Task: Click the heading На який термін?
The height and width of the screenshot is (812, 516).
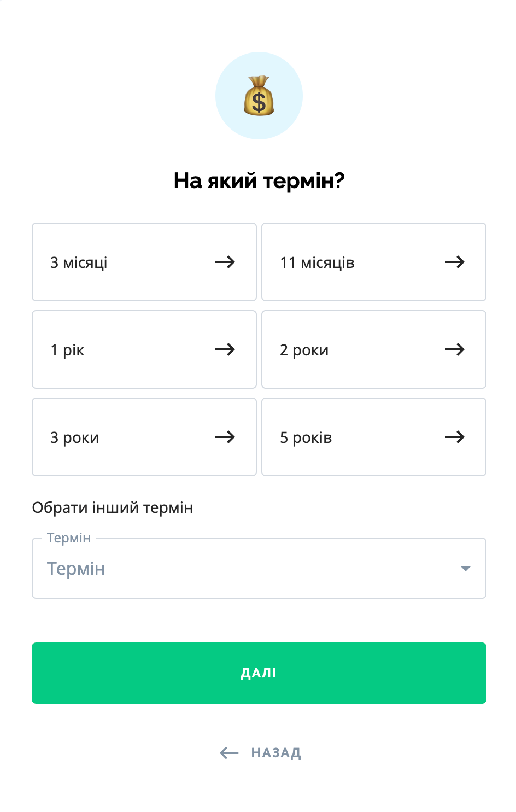Action: tap(259, 180)
